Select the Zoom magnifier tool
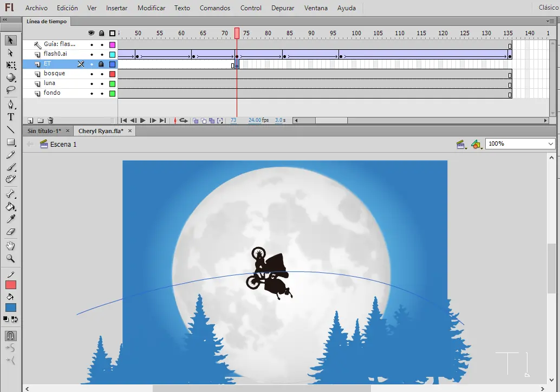560x392 pixels. pyautogui.click(x=11, y=258)
